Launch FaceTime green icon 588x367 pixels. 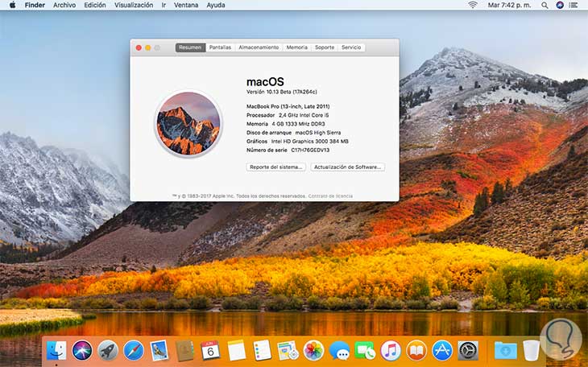click(x=365, y=351)
